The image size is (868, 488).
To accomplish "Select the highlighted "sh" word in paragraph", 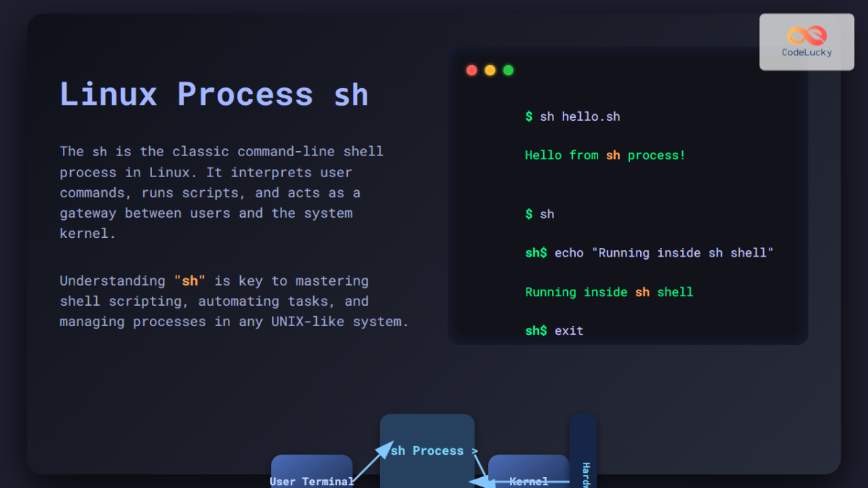I will (191, 281).
